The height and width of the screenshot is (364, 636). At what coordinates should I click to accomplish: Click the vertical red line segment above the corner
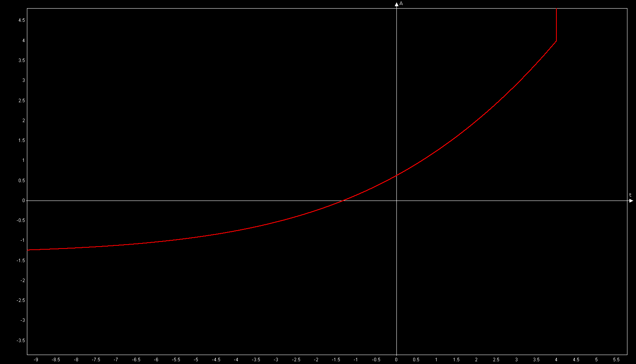tap(556, 24)
